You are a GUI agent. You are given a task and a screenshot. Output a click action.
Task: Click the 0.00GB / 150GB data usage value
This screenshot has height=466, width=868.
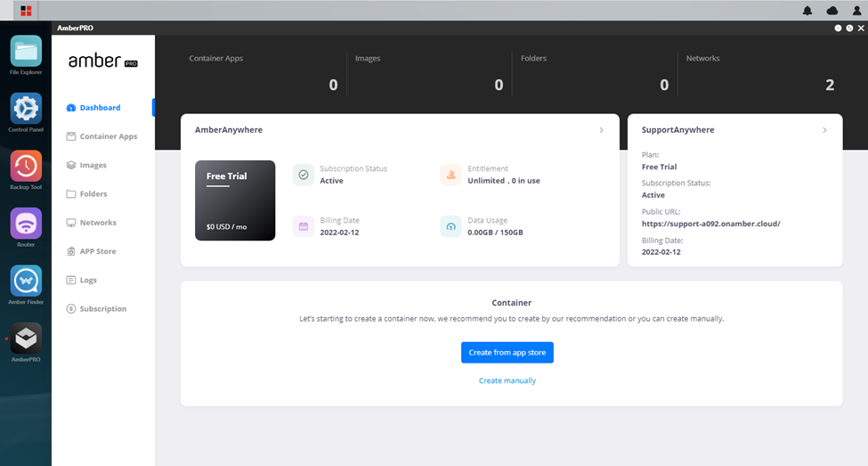click(495, 233)
